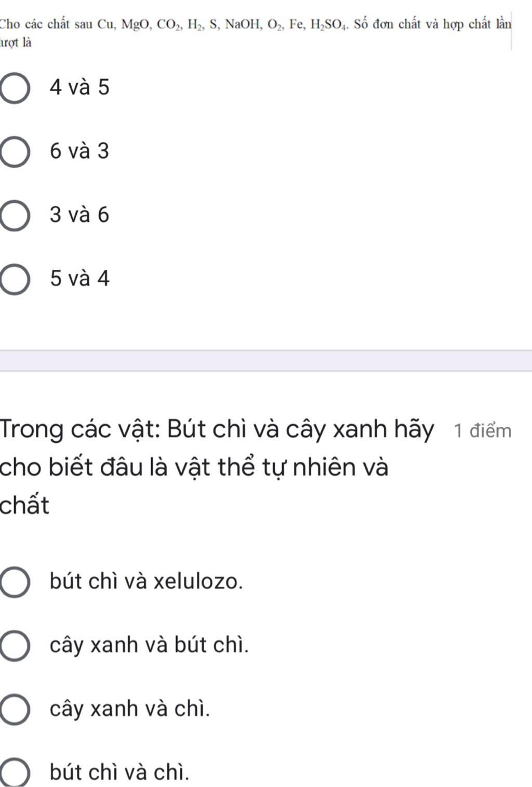
Task: Pick radio for 'bút chì và chì.'
Action: pyautogui.click(x=14, y=773)
